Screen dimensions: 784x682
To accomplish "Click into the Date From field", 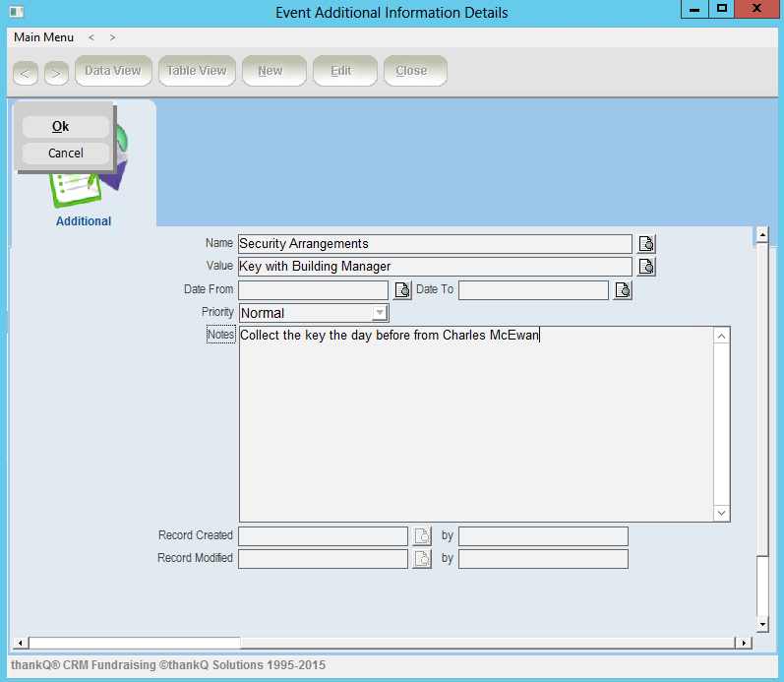I will 314,290.
